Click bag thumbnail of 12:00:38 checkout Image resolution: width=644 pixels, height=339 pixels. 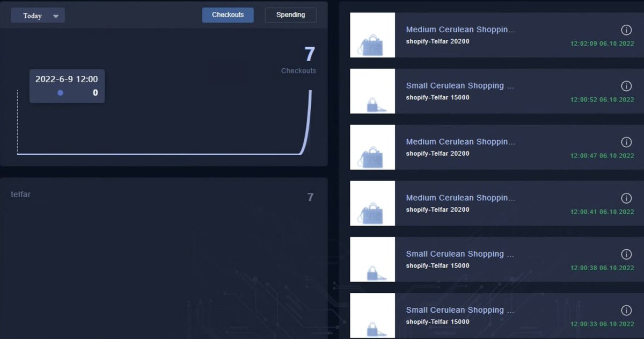click(x=372, y=259)
